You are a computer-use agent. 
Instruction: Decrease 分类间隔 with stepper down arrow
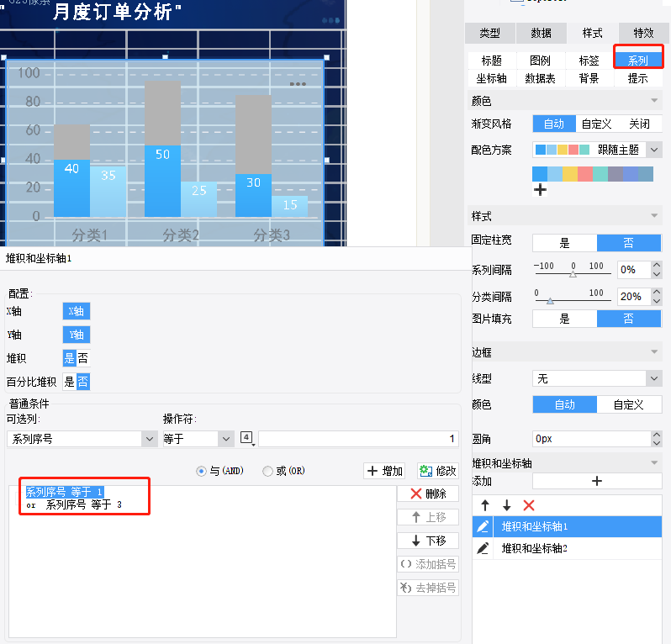[x=657, y=301]
